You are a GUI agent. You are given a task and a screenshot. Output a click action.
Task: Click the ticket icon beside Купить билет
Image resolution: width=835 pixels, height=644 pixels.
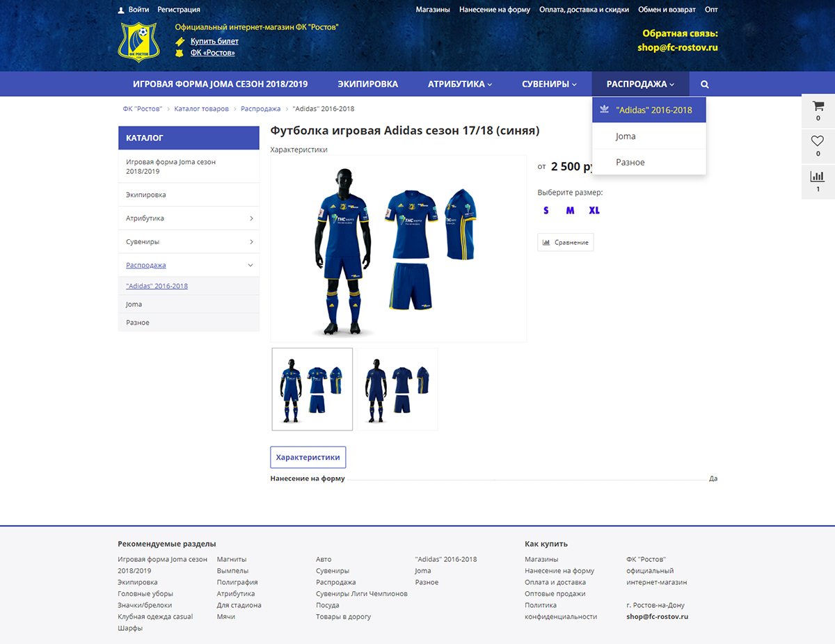click(x=180, y=42)
